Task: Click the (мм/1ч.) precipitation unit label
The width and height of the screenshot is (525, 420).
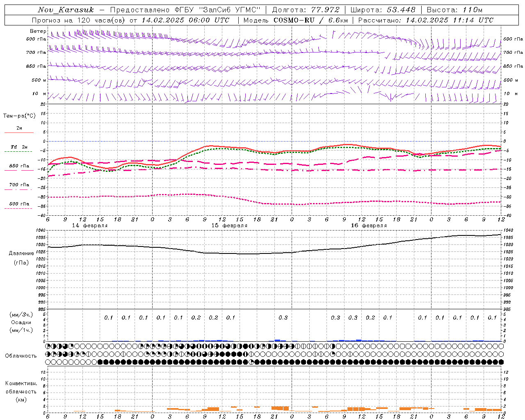Action: pos(21,331)
